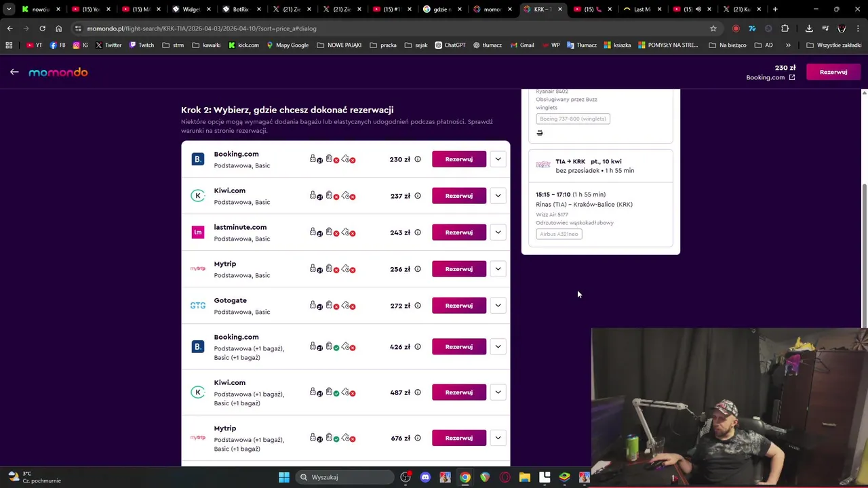Reload the page
The height and width of the screenshot is (488, 868).
click(x=42, y=28)
